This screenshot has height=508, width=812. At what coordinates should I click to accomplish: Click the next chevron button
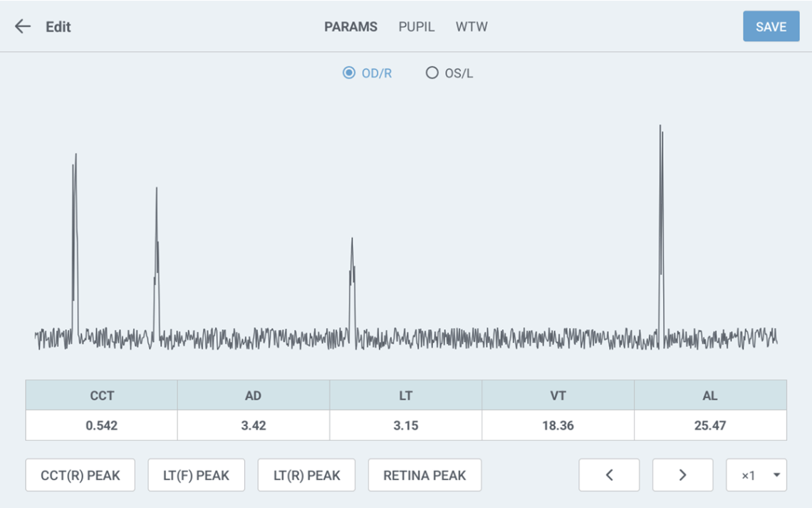click(x=682, y=475)
